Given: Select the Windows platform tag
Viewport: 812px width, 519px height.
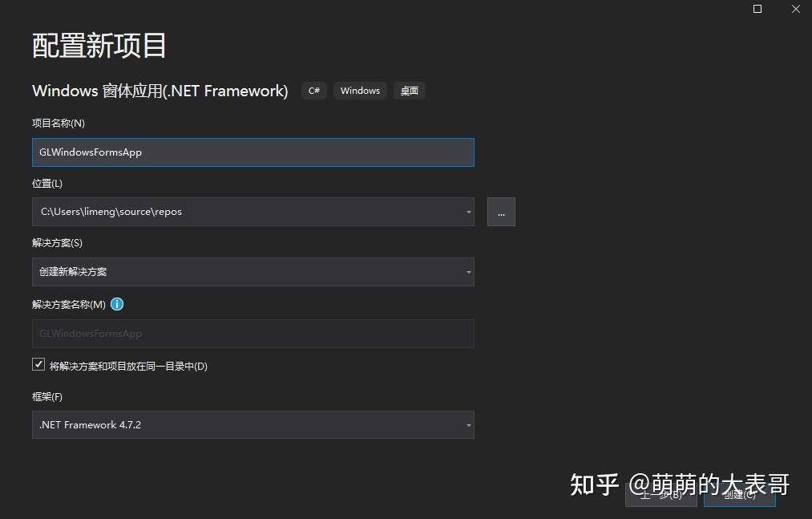Looking at the screenshot, I should click(360, 90).
